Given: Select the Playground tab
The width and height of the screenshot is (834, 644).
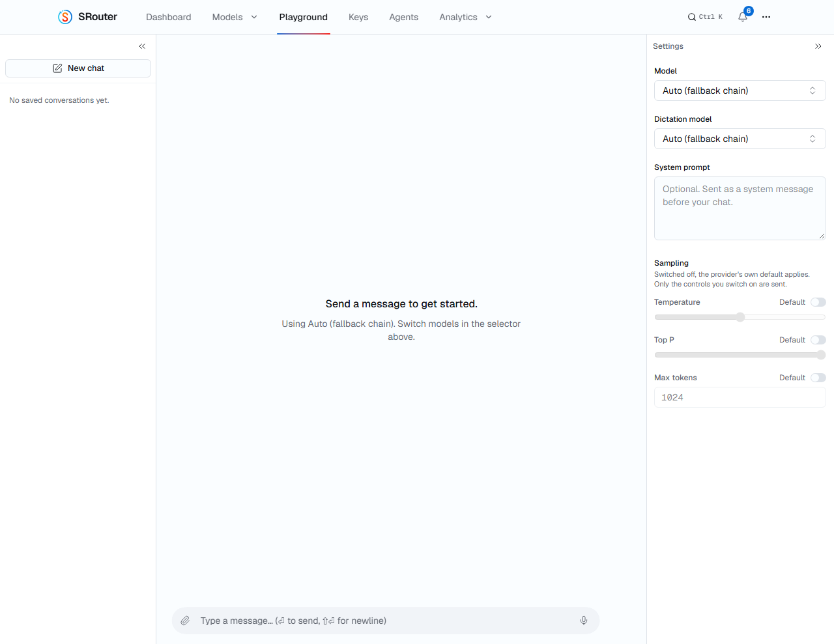Looking at the screenshot, I should click(x=304, y=17).
